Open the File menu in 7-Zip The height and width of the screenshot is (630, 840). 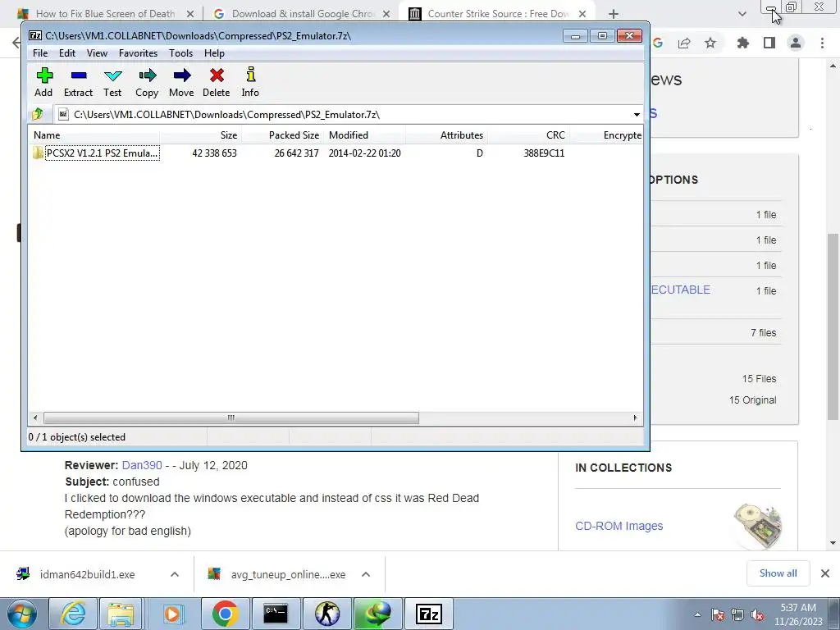[x=40, y=53]
